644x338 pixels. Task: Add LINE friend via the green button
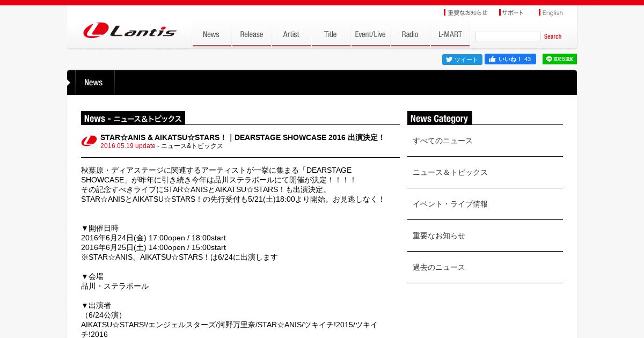point(559,59)
